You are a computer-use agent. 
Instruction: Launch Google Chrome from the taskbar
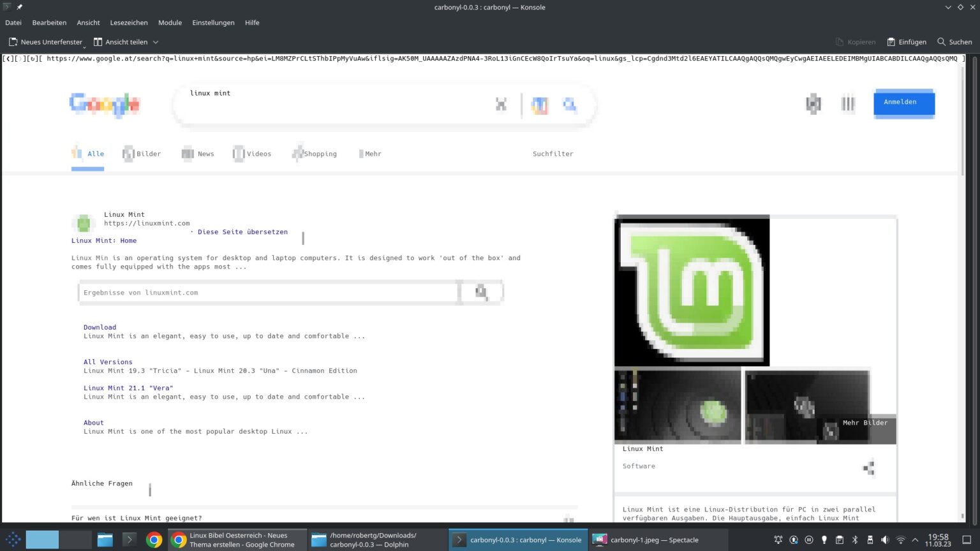coord(154,540)
